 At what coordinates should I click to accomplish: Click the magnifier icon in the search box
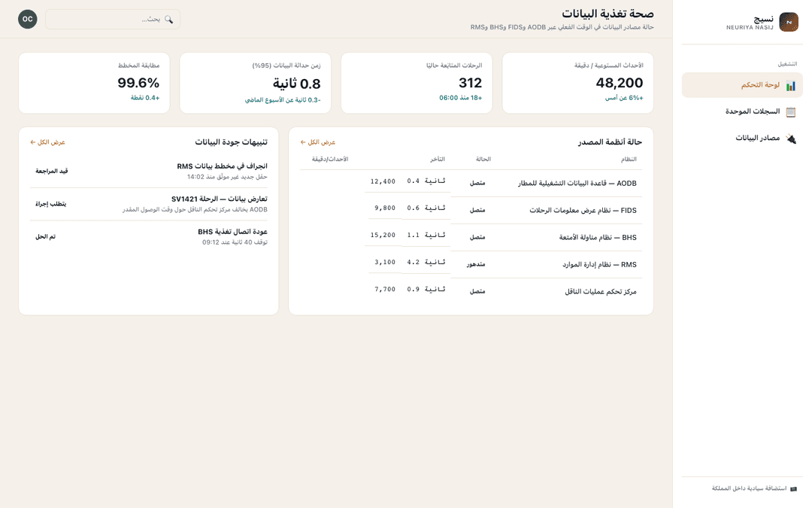tap(168, 19)
